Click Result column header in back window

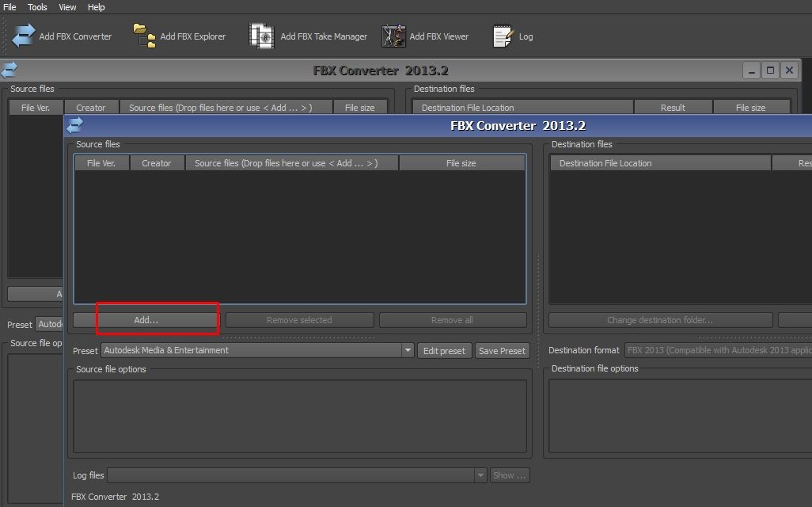coord(674,107)
